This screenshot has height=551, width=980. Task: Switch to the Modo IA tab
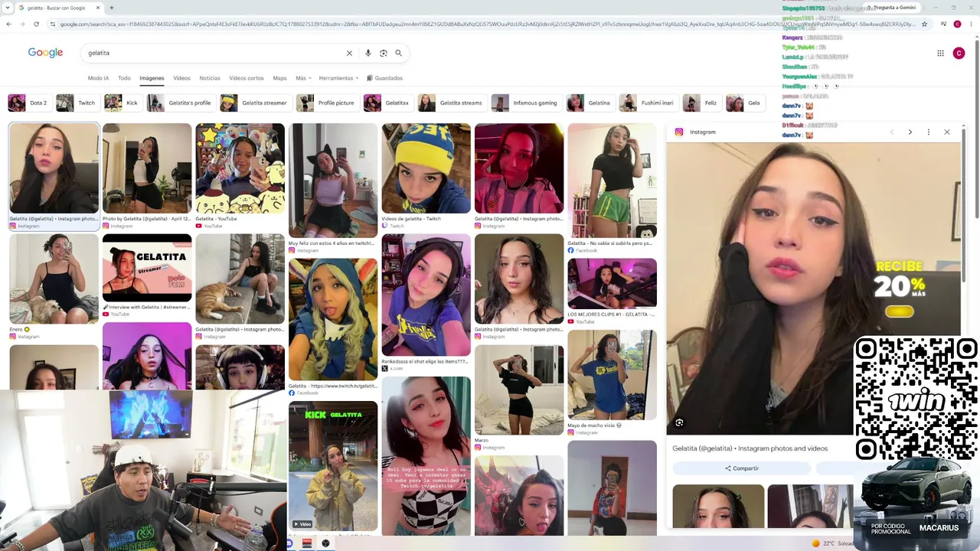pos(98,78)
